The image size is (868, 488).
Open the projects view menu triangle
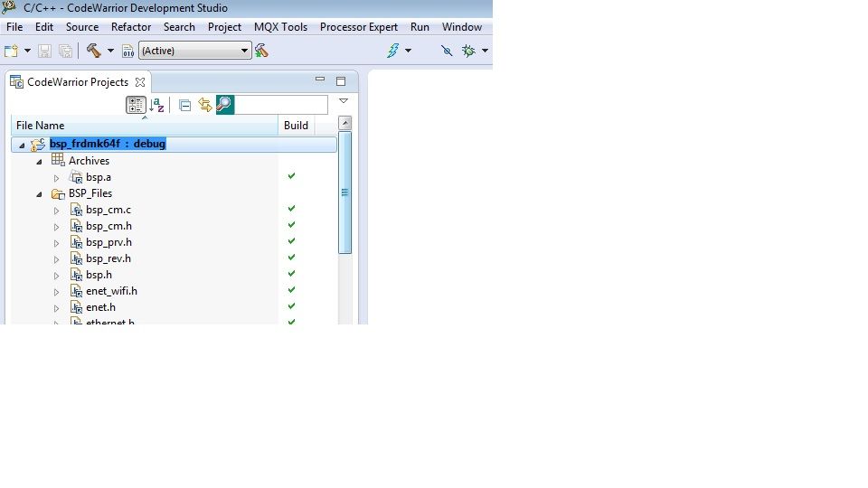point(344,100)
